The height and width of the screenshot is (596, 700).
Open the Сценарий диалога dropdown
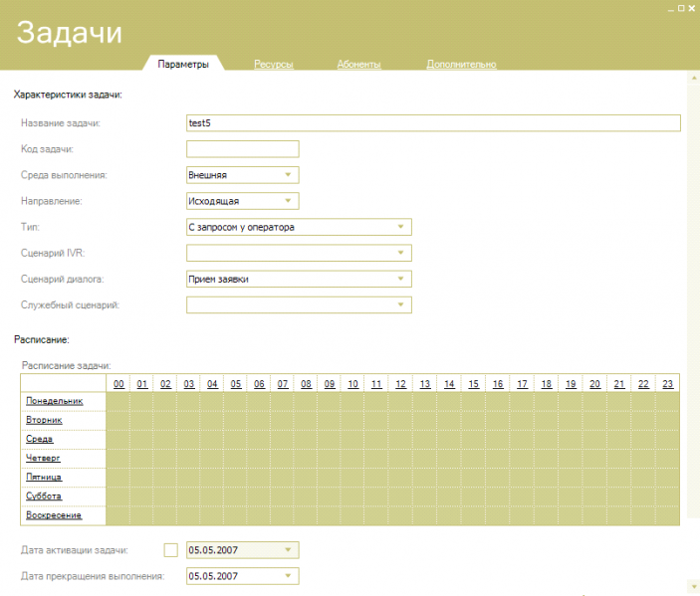(299, 279)
